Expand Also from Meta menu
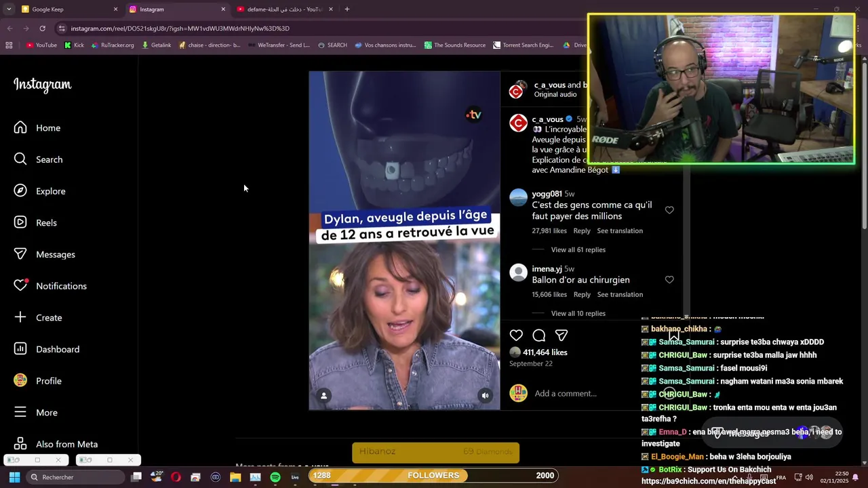This screenshot has height=488, width=868. point(56,444)
